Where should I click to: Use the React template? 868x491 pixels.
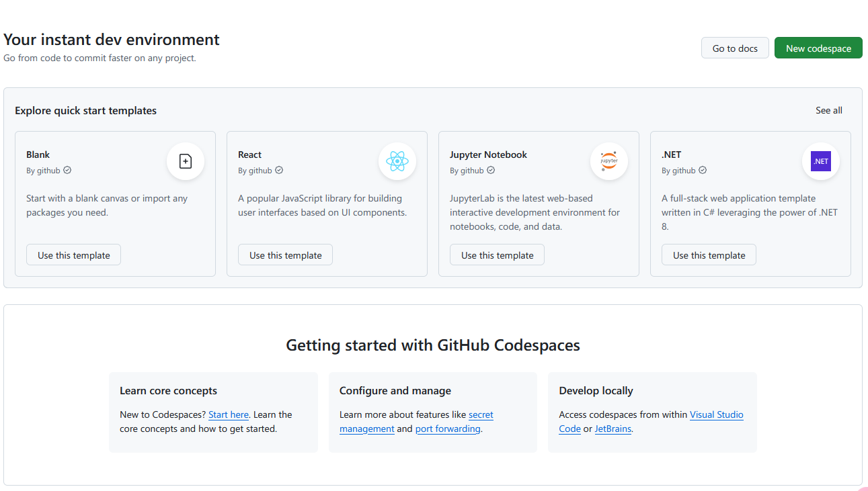tap(286, 255)
